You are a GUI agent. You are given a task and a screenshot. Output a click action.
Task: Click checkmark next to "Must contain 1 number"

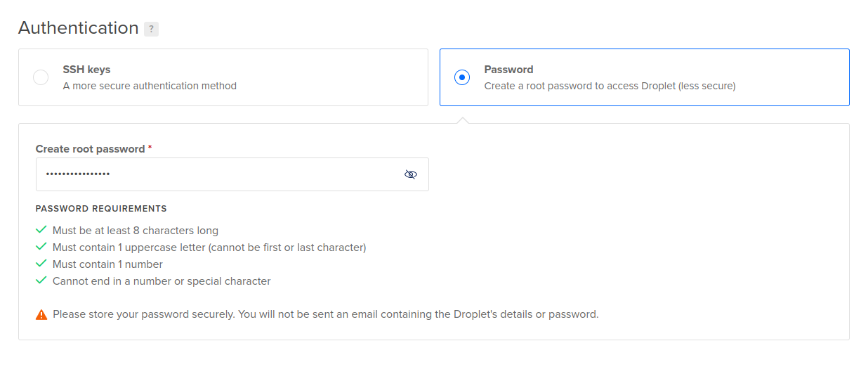(x=41, y=264)
